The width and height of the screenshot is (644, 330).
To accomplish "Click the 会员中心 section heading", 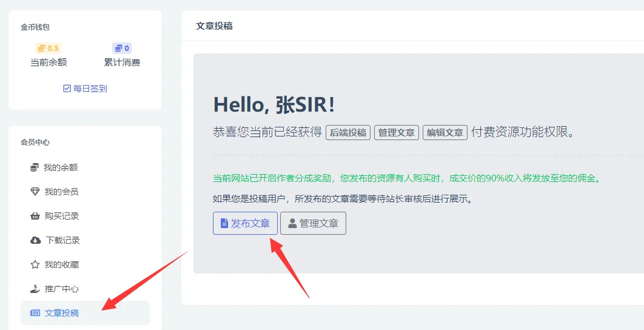I will pyautogui.click(x=35, y=142).
